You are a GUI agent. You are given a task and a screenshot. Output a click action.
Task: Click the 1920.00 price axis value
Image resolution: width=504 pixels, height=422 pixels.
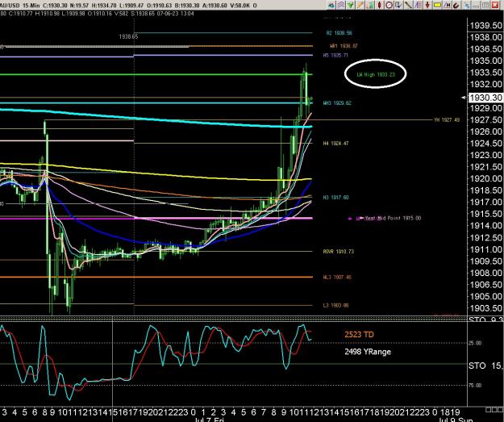click(485, 178)
